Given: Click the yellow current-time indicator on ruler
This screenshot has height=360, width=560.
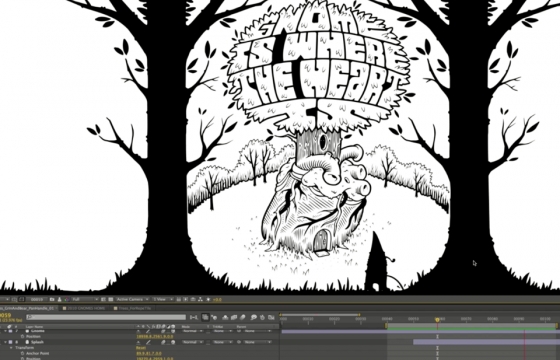Looking at the screenshot, I should tap(437, 320).
